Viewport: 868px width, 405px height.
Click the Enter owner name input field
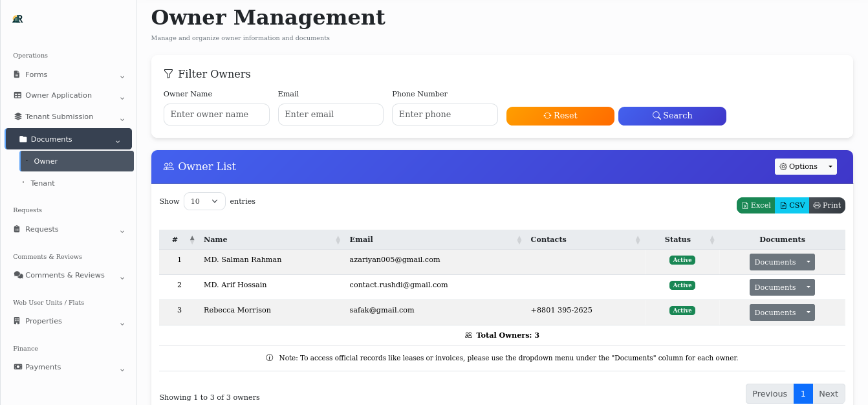pyautogui.click(x=216, y=114)
